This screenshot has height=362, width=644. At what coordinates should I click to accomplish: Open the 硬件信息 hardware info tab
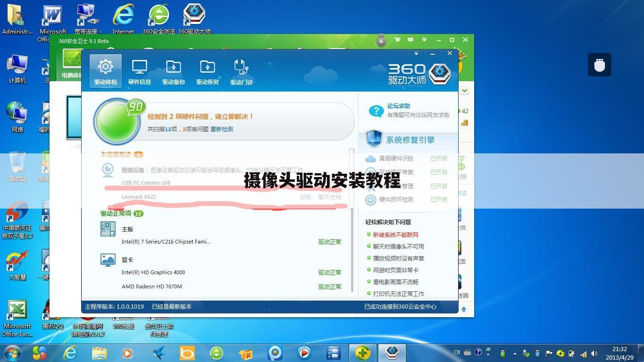[140, 71]
